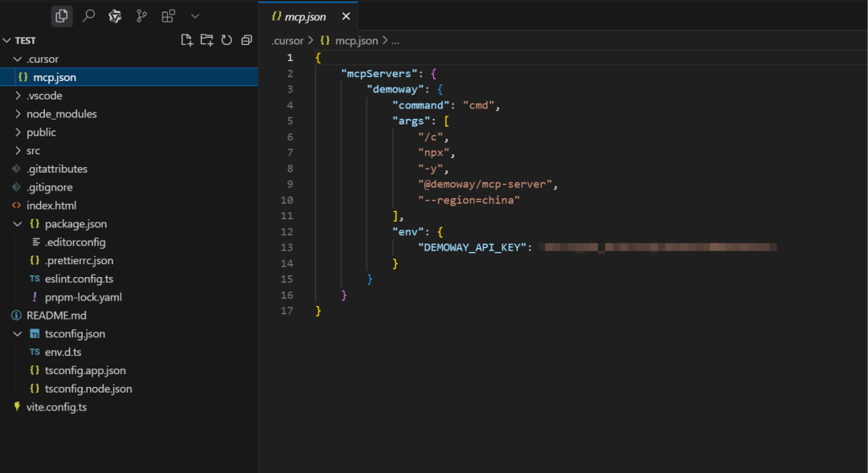This screenshot has height=473, width=868.
Task: Open README.md in the file tree
Action: click(x=55, y=316)
